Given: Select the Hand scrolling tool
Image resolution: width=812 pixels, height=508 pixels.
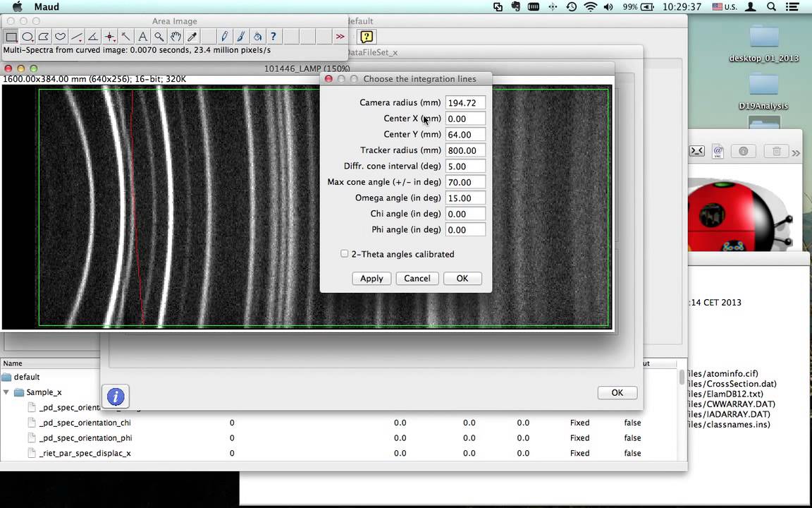Looking at the screenshot, I should click(176, 37).
